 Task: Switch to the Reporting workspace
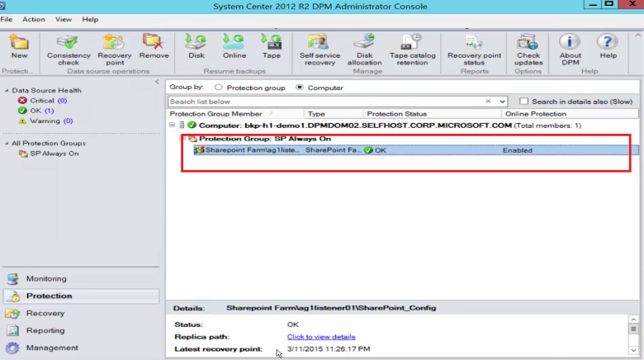pos(81,330)
